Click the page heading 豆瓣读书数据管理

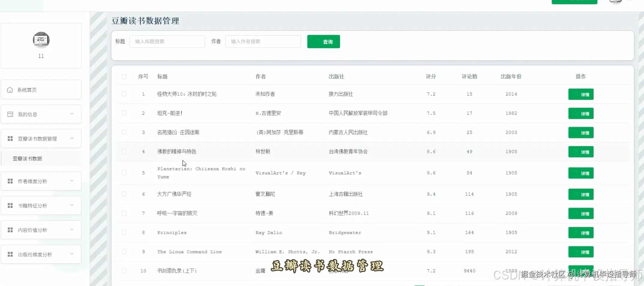pyautogui.click(x=145, y=21)
